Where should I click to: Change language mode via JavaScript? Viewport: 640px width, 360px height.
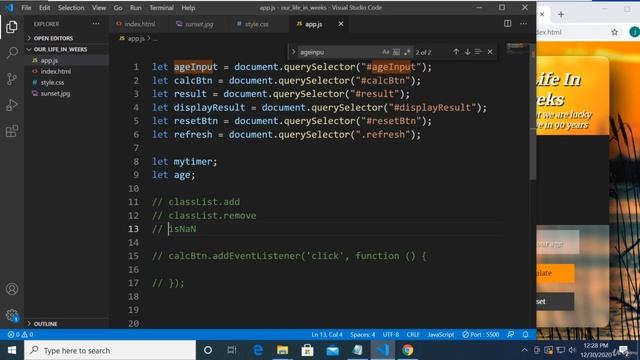pos(440,334)
